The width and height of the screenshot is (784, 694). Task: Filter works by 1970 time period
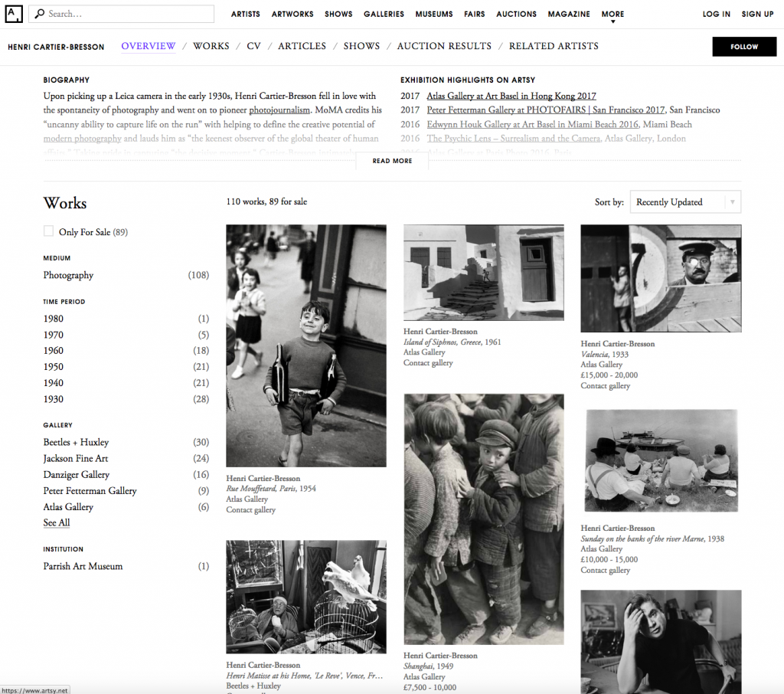click(x=126, y=335)
